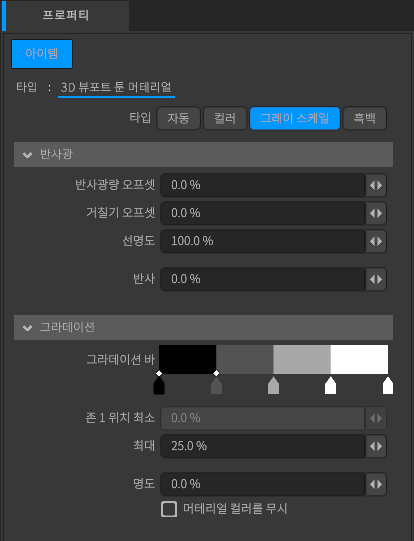The height and width of the screenshot is (541, 414).
Task: Choose the 컬러 type button
Action: (225, 118)
